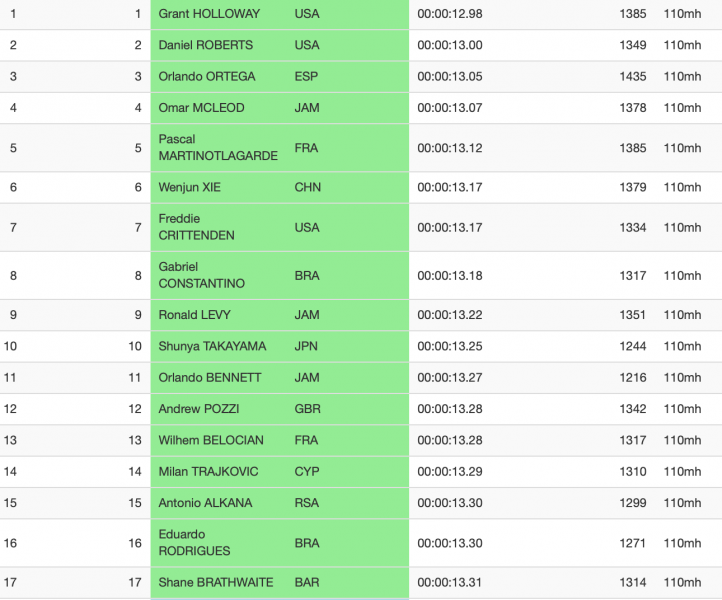
Task: Select the Andrew POZZI row name
Action: pos(199,409)
